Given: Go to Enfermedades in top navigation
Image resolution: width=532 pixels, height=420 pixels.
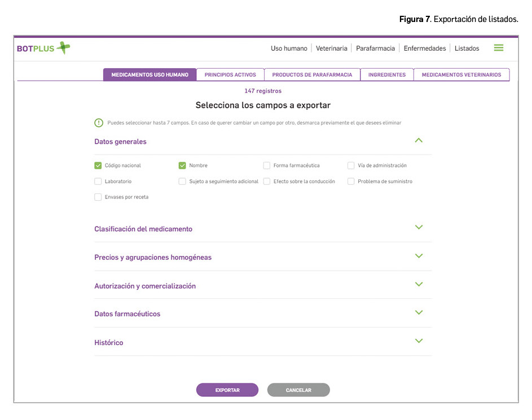Looking at the screenshot, I should tap(424, 48).
